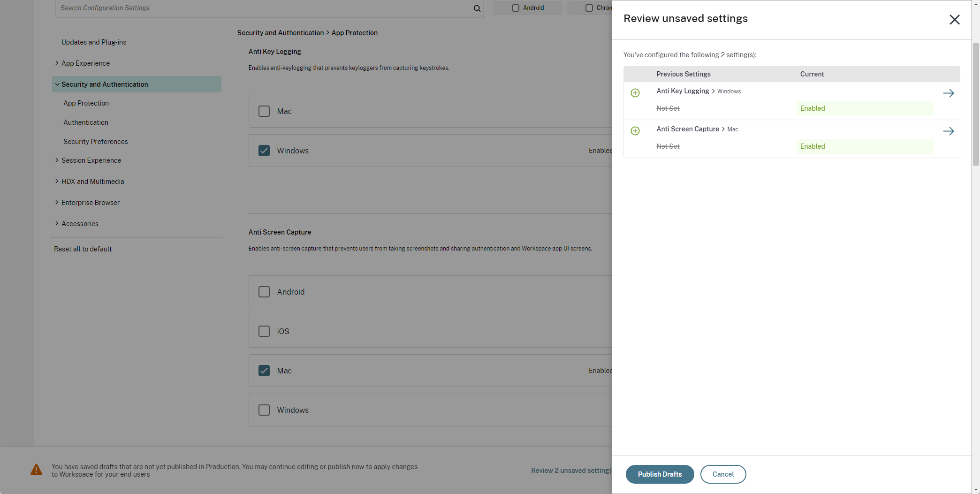This screenshot has height=494, width=980.
Task: Close the Review unsaved settings panel
Action: pyautogui.click(x=955, y=20)
